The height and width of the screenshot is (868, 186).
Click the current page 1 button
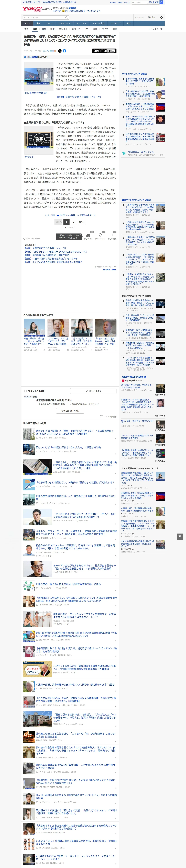click(x=66, y=222)
